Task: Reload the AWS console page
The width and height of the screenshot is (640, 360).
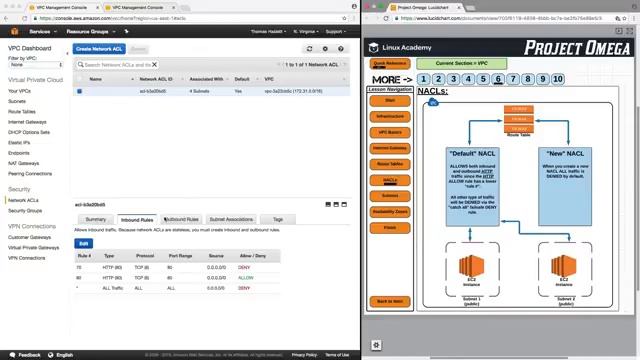Action: [x=24, y=18]
